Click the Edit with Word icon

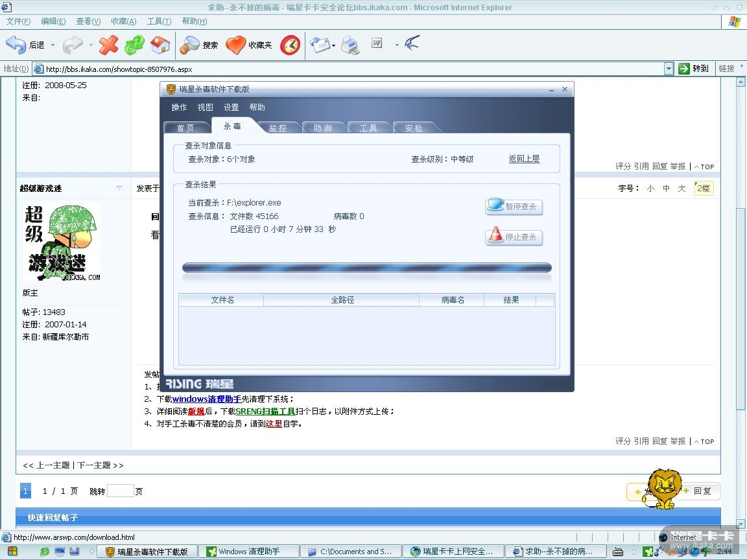(x=376, y=43)
